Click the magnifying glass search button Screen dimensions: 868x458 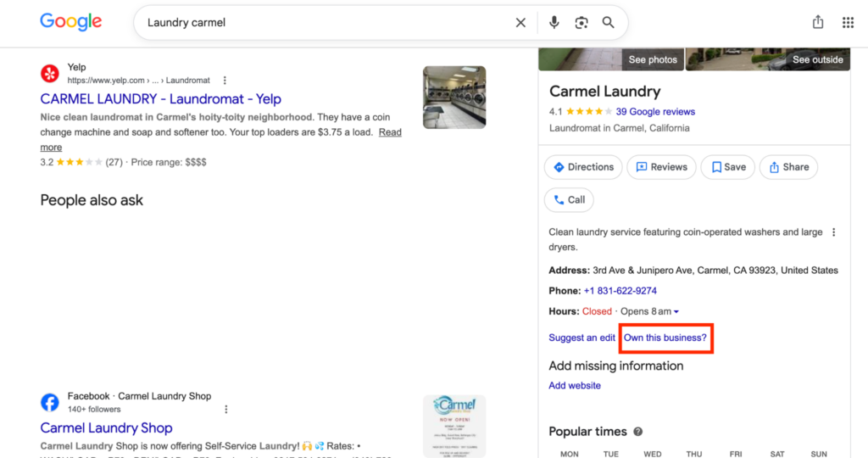pos(608,23)
